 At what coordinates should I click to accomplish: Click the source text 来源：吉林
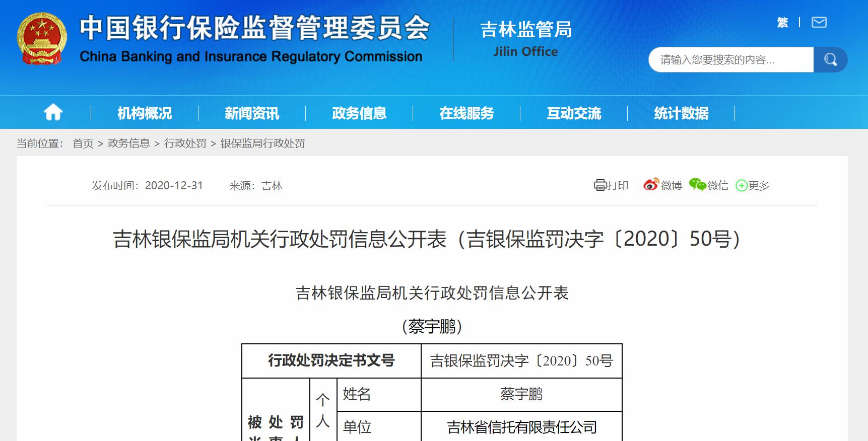click(x=256, y=186)
